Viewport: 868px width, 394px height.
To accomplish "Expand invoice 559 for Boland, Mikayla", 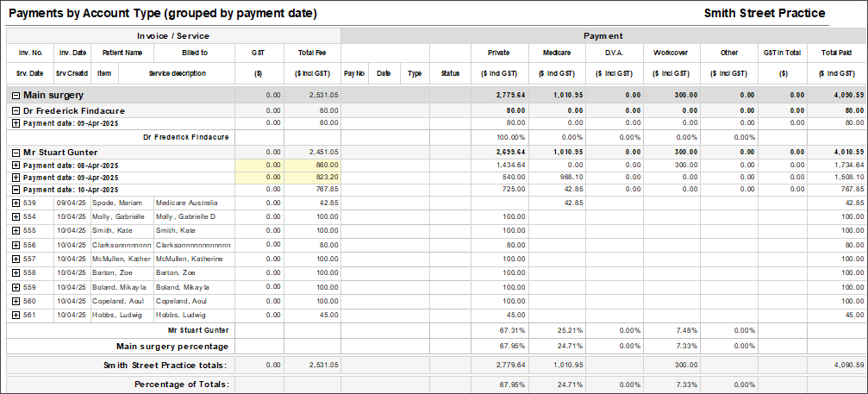I will [16, 287].
